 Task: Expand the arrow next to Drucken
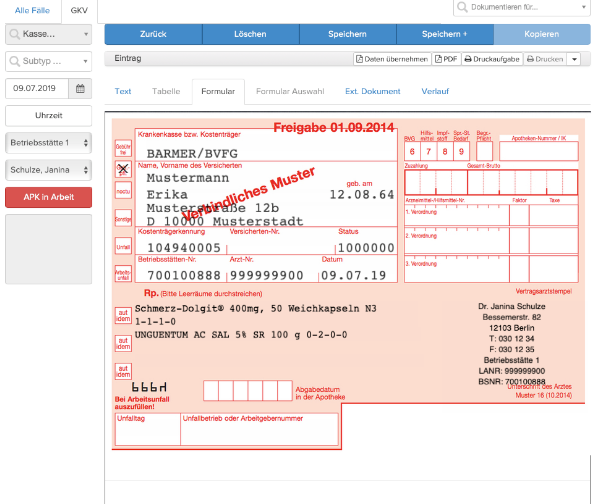(574, 59)
